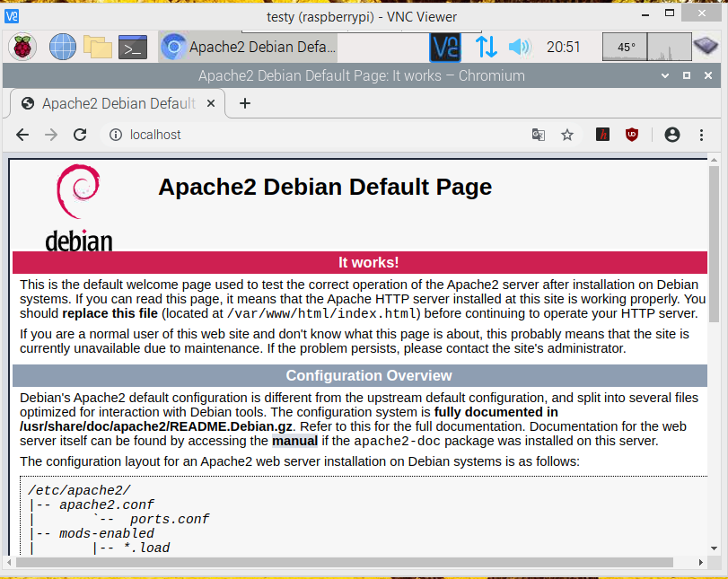Open the Chromium three-dot menu
The width and height of the screenshot is (728, 579).
tap(702, 135)
